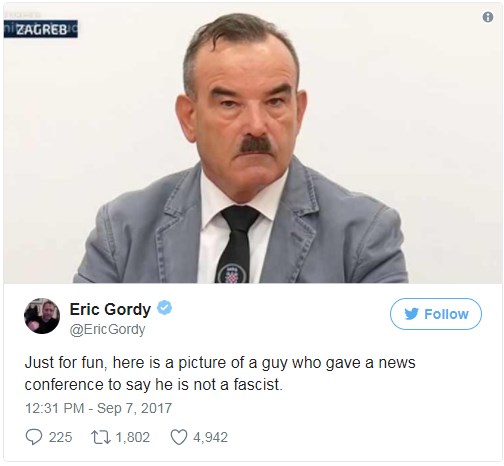The image size is (504, 466).
Task: Click the 1,802 retweets count
Action: (x=133, y=437)
